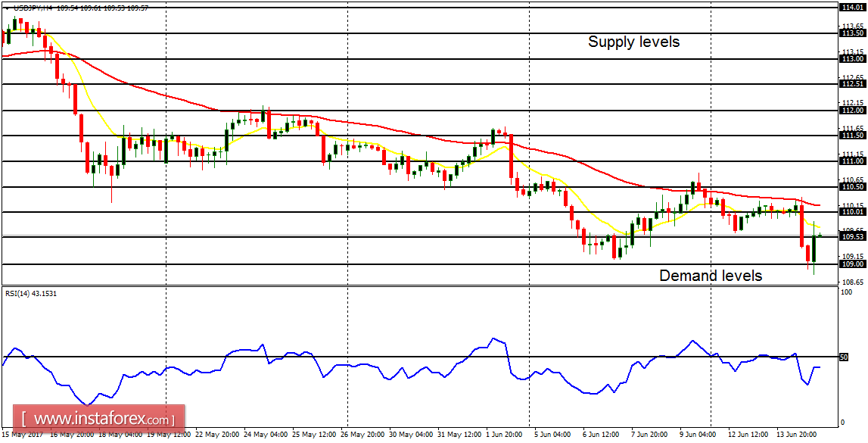Screen dimensions: 868x443
Task: Click the 112.15 price axis value
Action: [x=851, y=102]
